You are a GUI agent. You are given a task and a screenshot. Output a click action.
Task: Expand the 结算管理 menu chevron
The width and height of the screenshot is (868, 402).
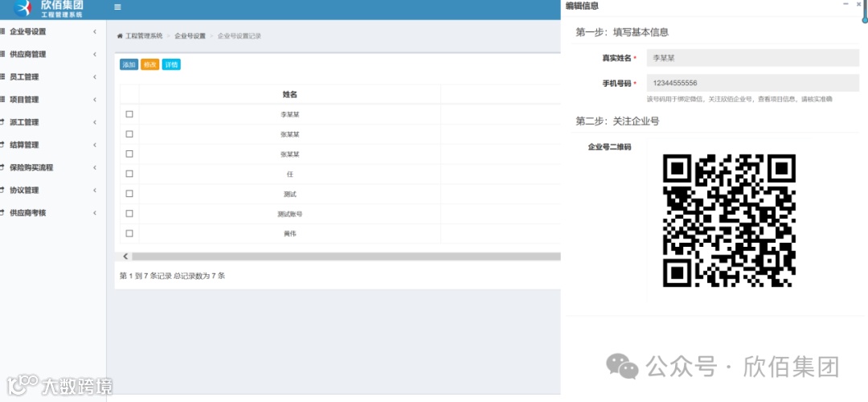(95, 145)
